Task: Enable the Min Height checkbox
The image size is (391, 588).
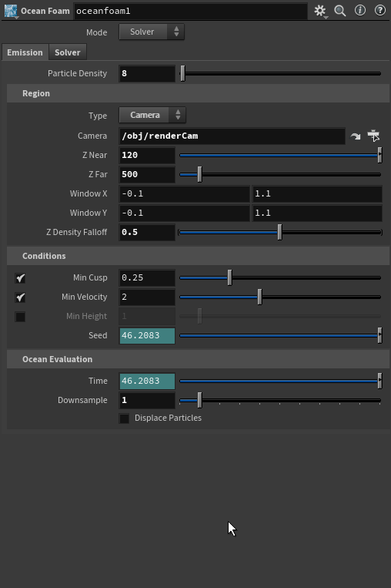Action: [20, 317]
